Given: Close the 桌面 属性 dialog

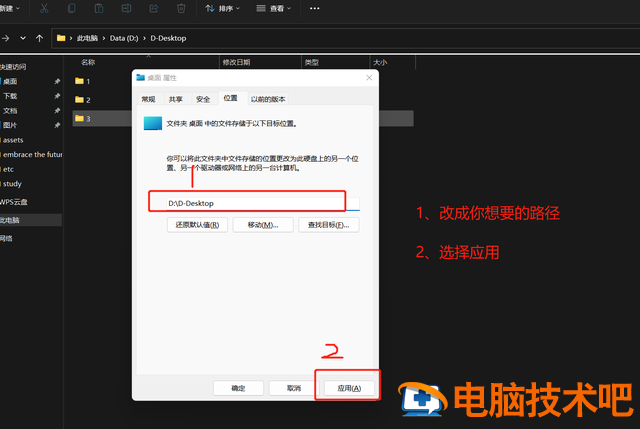Looking at the screenshot, I should pyautogui.click(x=369, y=78).
